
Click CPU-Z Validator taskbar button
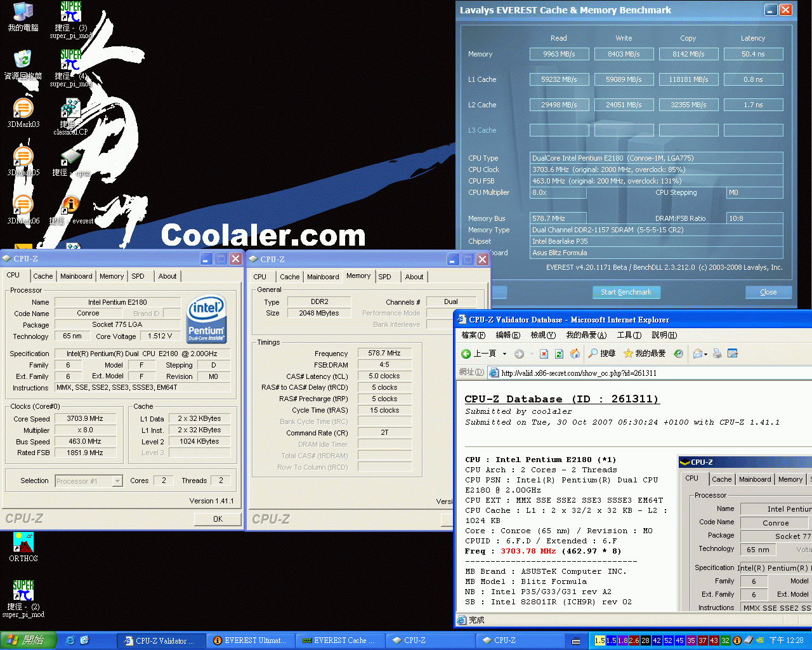click(160, 640)
